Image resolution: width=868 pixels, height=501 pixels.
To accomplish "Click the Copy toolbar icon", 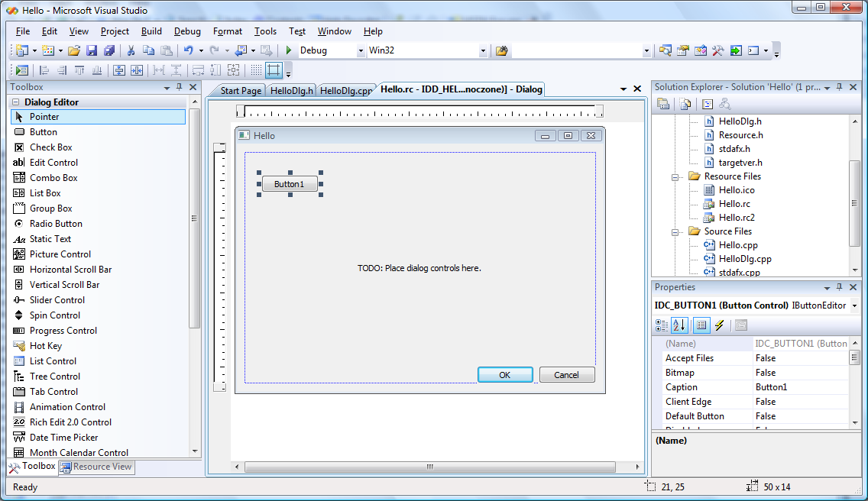I will 148,51.
